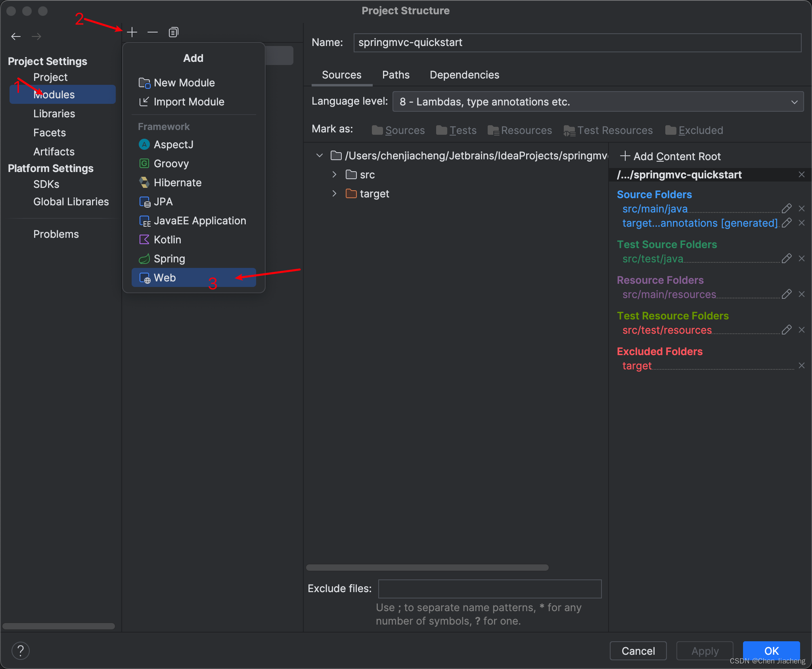Switch to the Paths tab

click(395, 75)
